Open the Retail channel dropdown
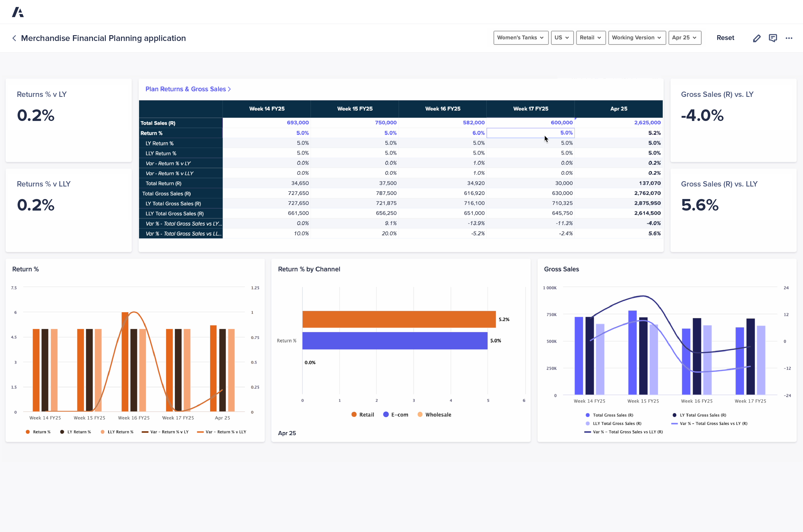The height and width of the screenshot is (532, 803). coord(591,38)
